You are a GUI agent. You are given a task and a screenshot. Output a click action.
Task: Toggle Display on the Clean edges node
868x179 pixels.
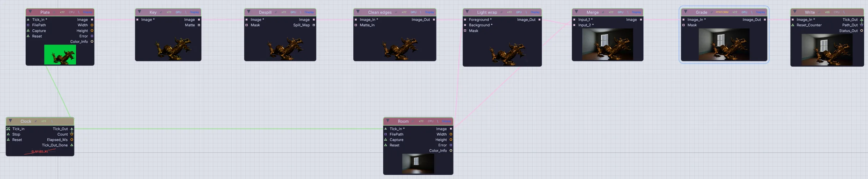pos(429,12)
